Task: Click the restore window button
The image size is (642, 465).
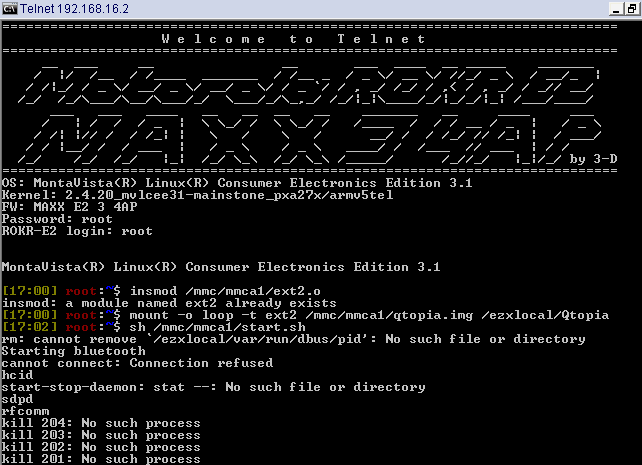Action: (632, 9)
